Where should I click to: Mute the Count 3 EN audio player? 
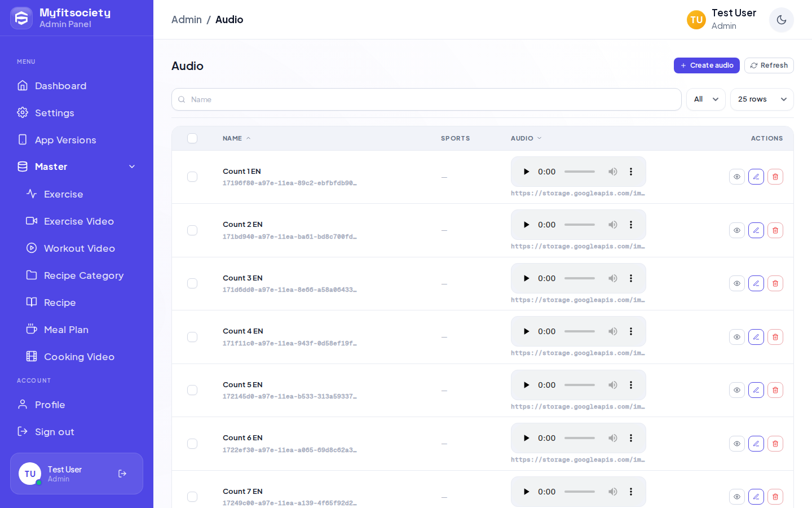[613, 278]
